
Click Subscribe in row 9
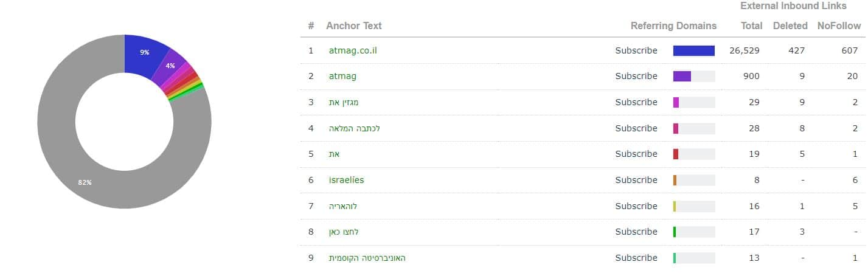(x=636, y=258)
